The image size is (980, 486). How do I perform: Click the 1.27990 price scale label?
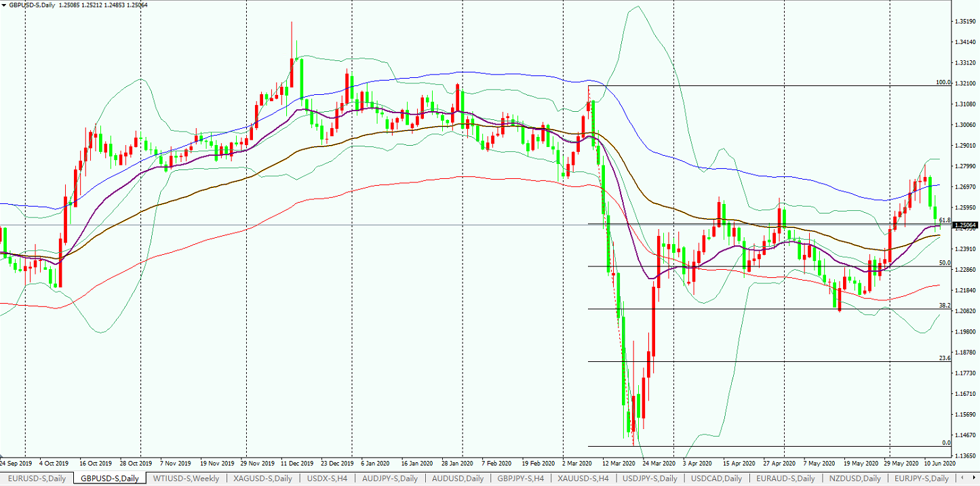click(x=965, y=166)
